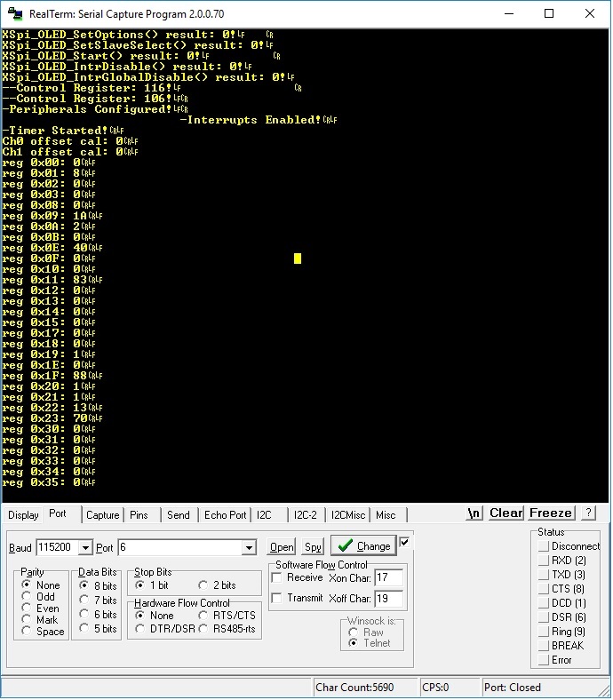Viewport: 613px width, 700px height.
Task: Click the Open port button
Action: pyautogui.click(x=282, y=547)
